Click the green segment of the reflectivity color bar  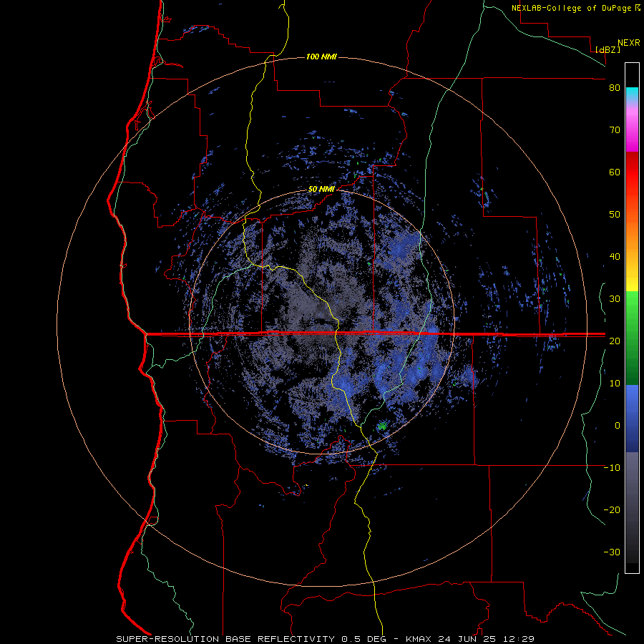632,338
